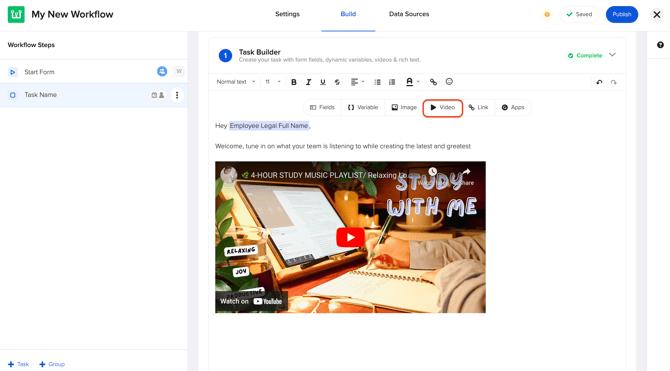Insert a Variable
The height and width of the screenshot is (371, 670).
[x=363, y=107]
